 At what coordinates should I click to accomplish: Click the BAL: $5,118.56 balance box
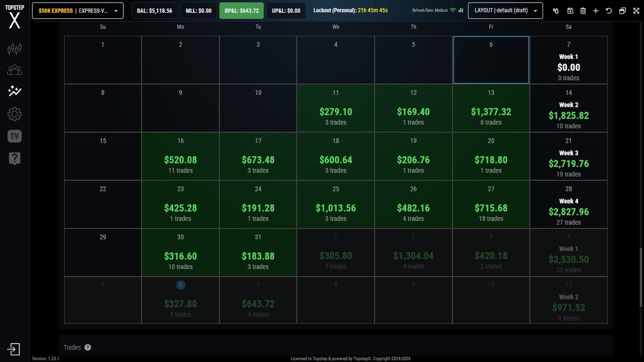(x=155, y=11)
